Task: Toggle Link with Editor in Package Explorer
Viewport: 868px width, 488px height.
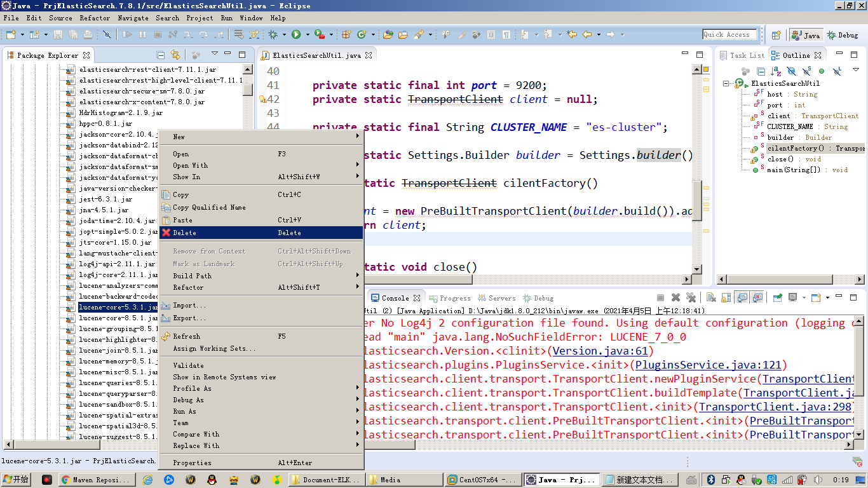Action: (176, 55)
